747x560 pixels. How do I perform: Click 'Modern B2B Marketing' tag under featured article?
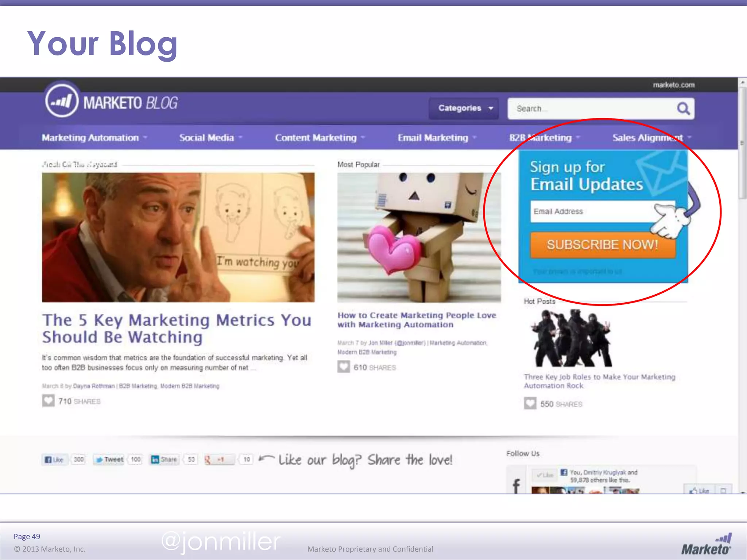(x=190, y=386)
